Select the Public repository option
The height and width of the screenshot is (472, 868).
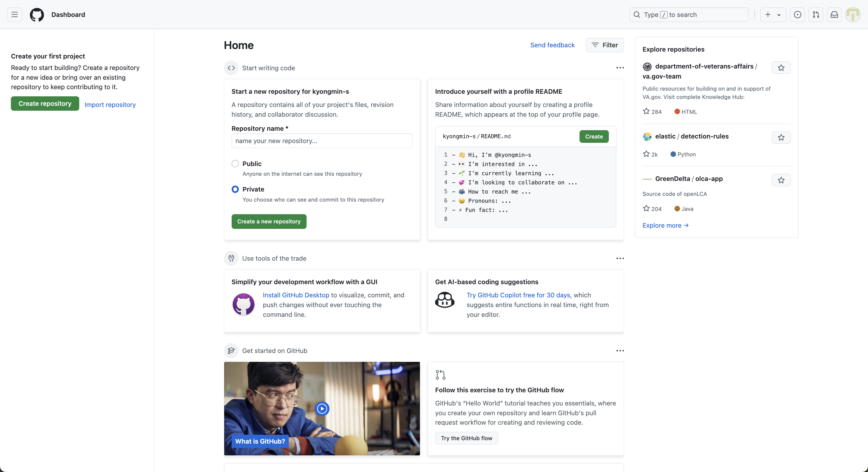point(235,164)
